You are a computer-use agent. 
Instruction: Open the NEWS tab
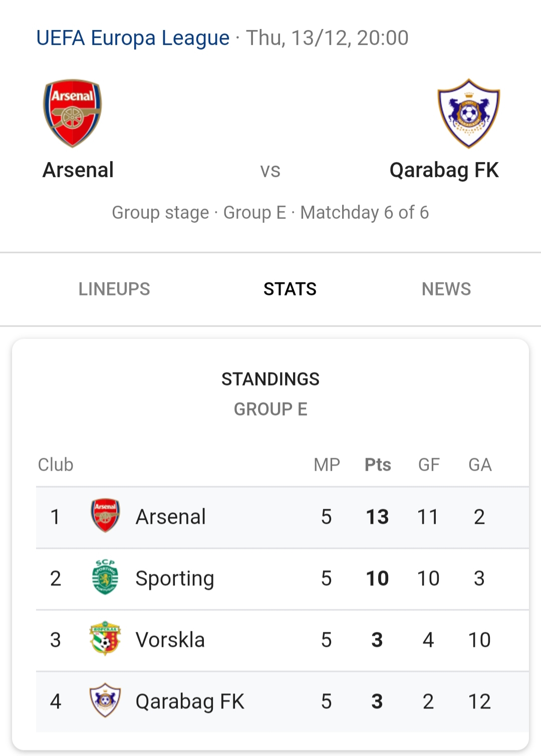(x=446, y=289)
